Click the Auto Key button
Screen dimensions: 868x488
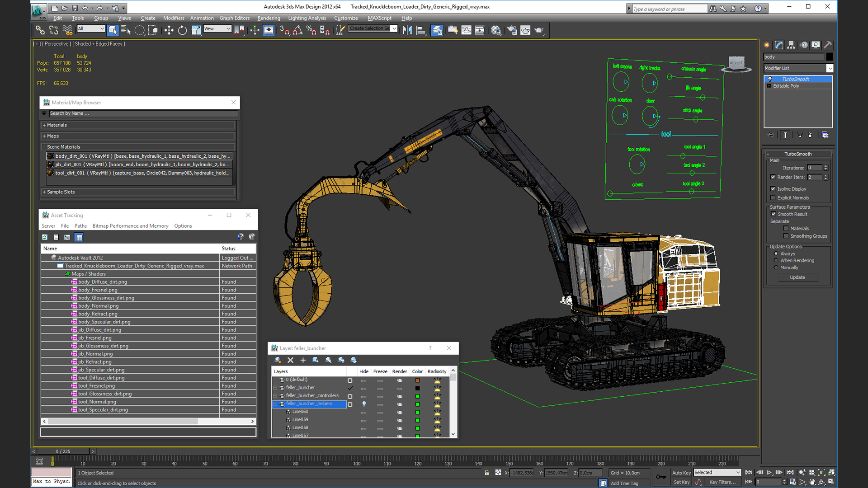pos(681,473)
